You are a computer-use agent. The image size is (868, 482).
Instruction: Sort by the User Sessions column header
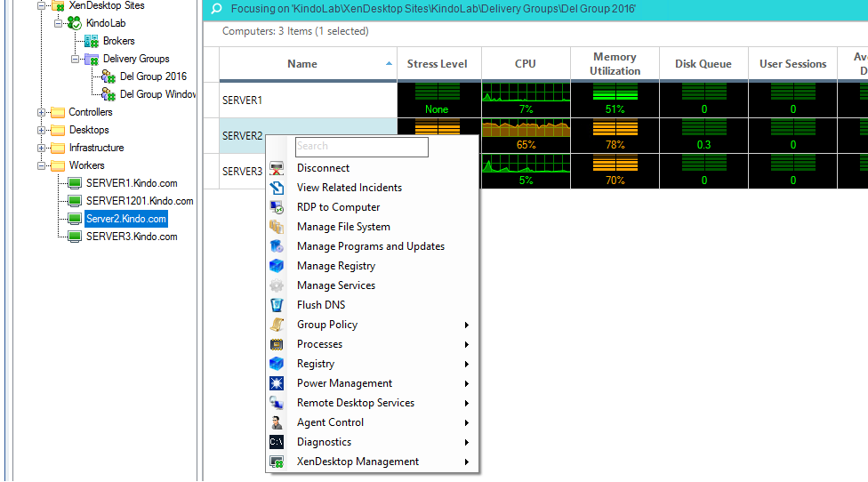[792, 64]
